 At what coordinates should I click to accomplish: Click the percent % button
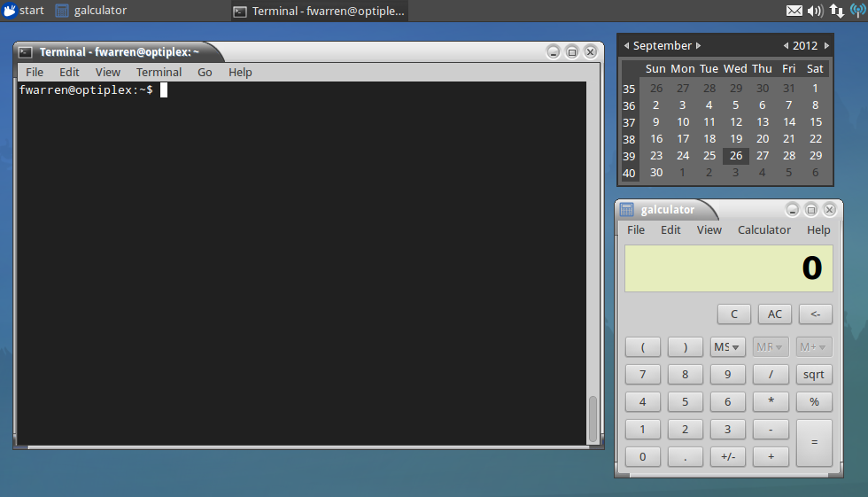click(x=814, y=402)
